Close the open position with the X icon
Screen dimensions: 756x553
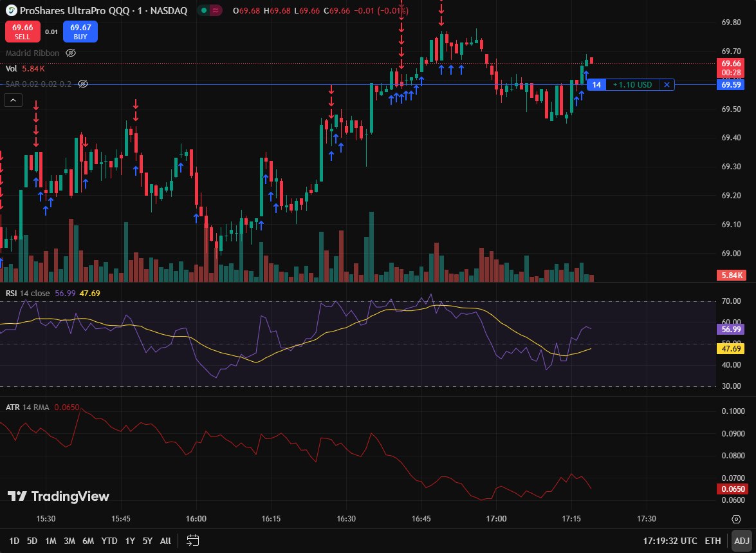click(x=667, y=84)
